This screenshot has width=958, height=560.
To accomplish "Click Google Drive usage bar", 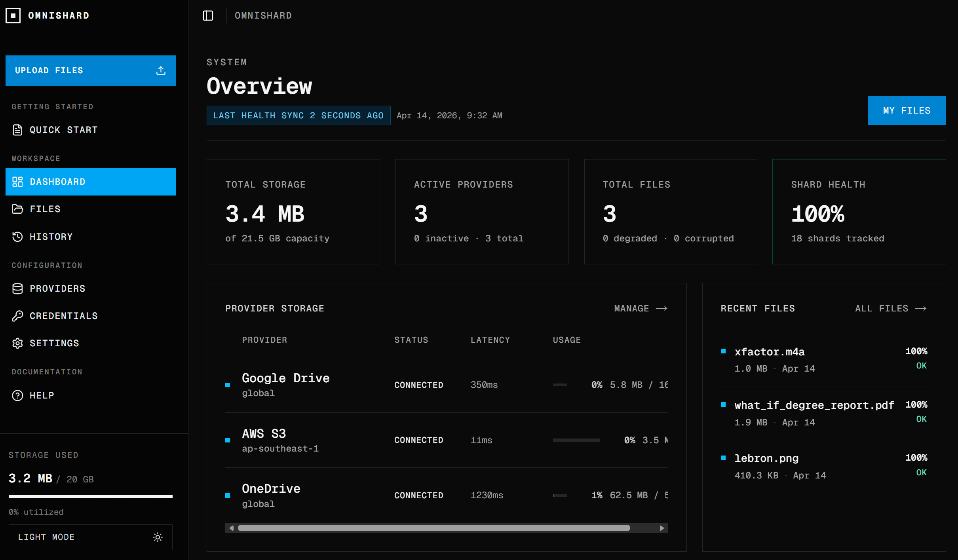I will point(560,385).
